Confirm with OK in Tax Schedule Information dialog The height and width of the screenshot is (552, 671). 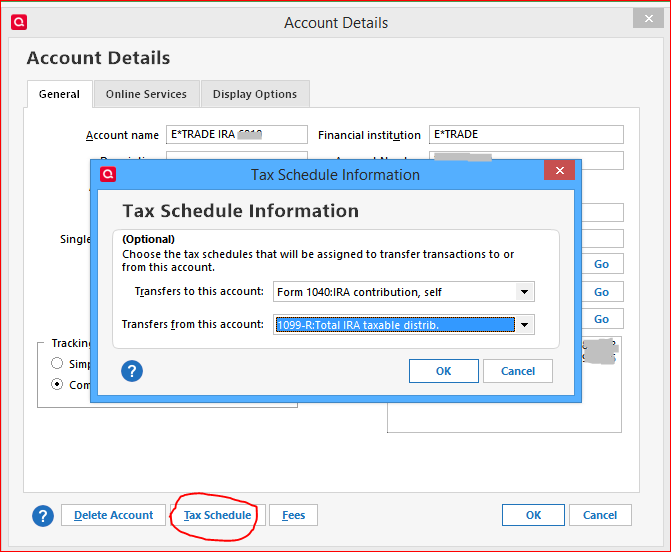tap(443, 371)
